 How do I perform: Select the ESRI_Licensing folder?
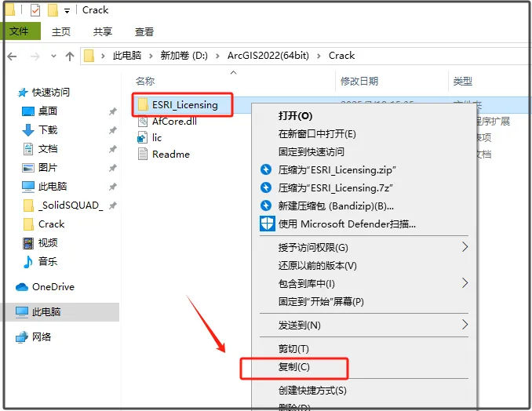[x=185, y=105]
